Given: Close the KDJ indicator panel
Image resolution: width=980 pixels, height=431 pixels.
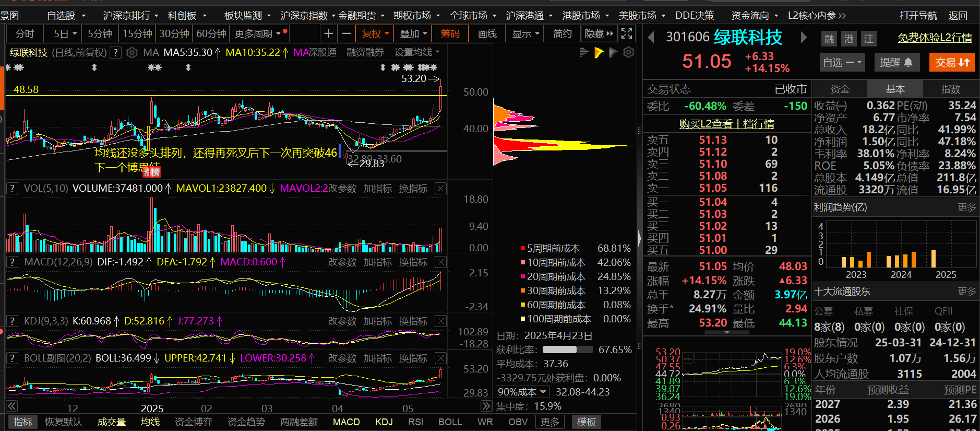Looking at the screenshot, I should [x=441, y=321].
